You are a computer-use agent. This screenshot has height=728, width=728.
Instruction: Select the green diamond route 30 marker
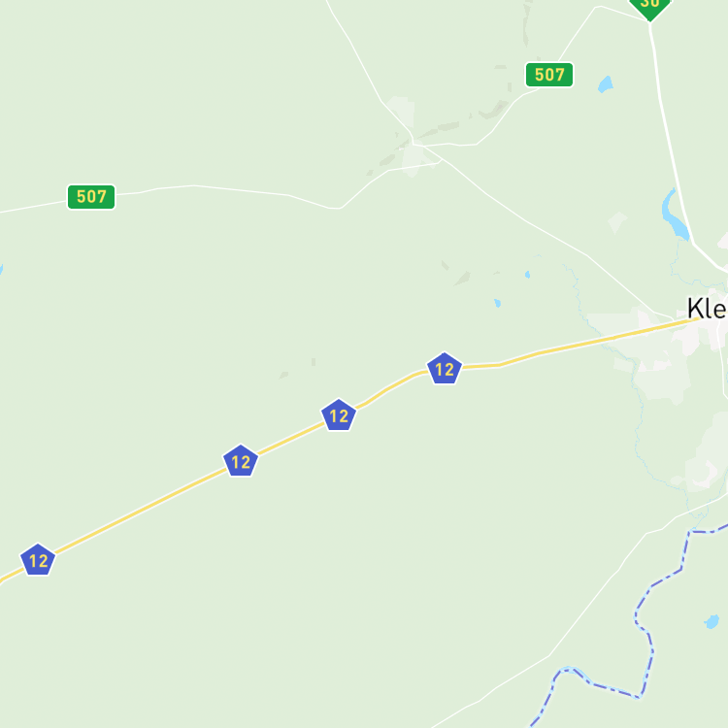pos(650,7)
